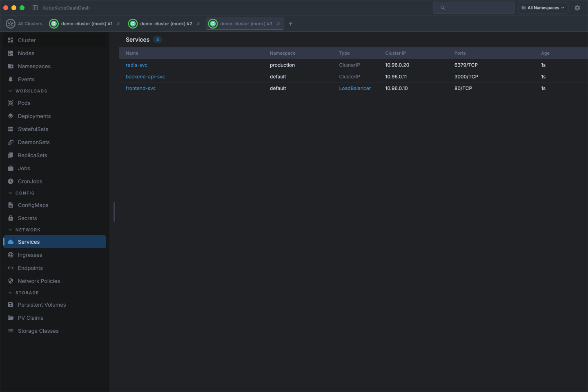Screen dimensions: 588x392
Task: Focus the top search input field
Action: 474,8
